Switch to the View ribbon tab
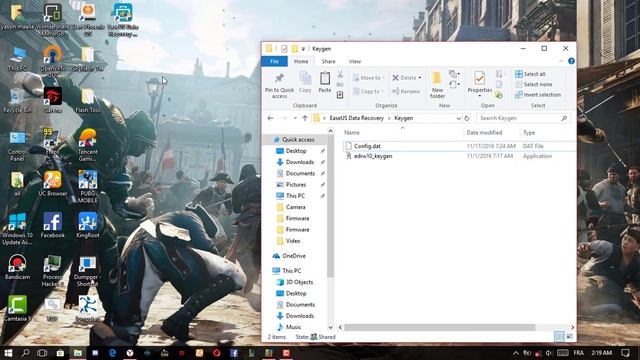The image size is (640, 360). [x=355, y=61]
